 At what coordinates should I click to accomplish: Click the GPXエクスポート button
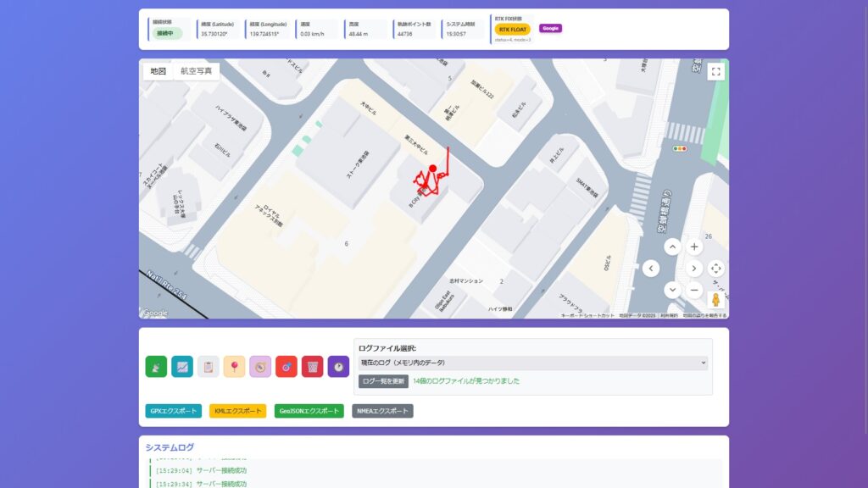174,411
